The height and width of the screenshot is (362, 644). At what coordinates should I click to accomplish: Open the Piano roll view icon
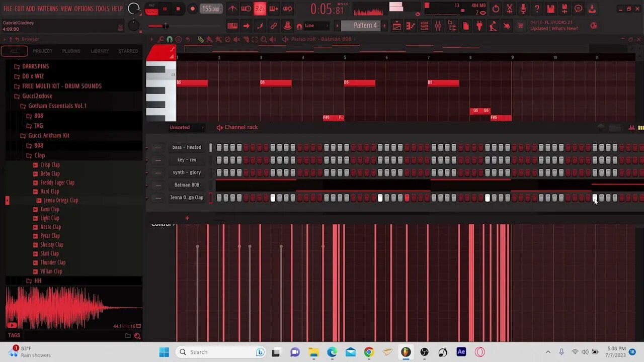411,26
